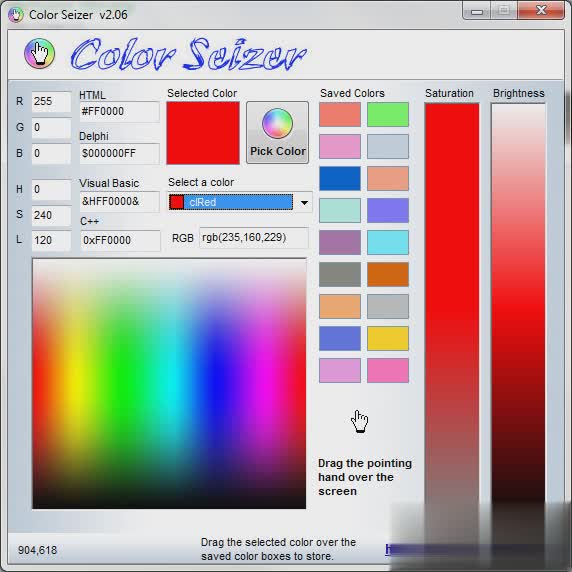Screen dimensions: 572x572
Task: Click the B value field
Action: tap(51, 154)
